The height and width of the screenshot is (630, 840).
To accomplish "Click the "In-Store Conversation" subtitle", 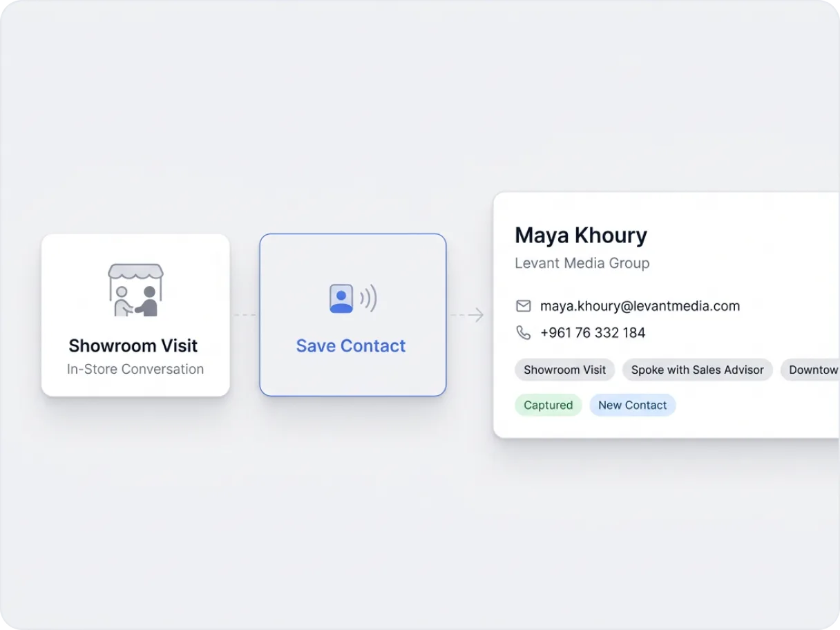I will pos(135,369).
